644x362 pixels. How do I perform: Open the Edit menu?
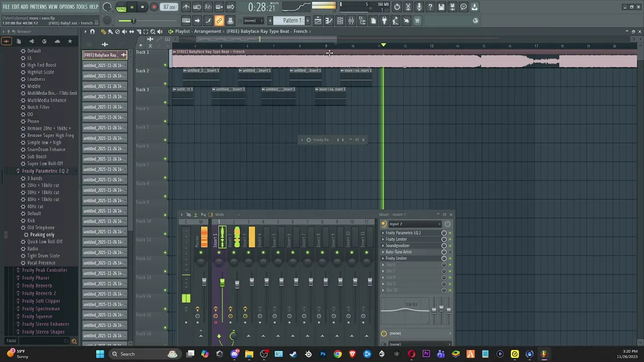[16, 7]
